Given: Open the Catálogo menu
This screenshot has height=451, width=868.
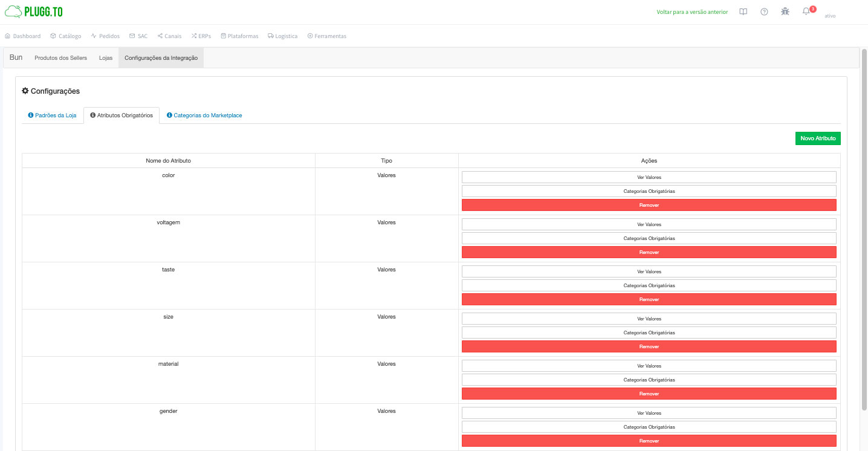Looking at the screenshot, I should pyautogui.click(x=65, y=36).
